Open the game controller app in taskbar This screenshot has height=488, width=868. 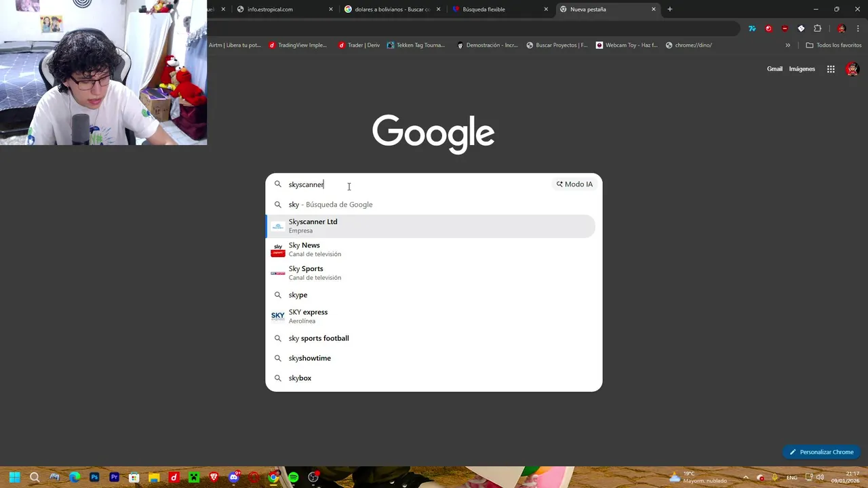click(x=54, y=477)
